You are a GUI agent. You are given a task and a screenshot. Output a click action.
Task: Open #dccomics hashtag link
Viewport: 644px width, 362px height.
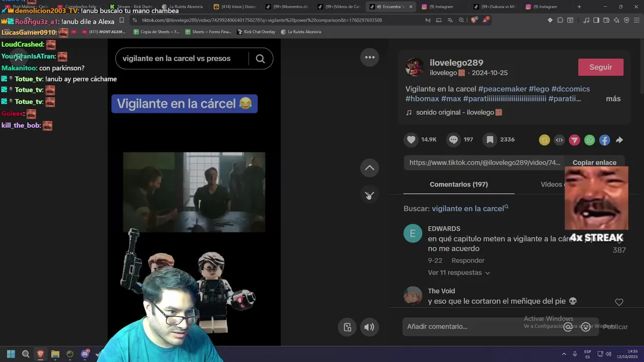point(571,89)
